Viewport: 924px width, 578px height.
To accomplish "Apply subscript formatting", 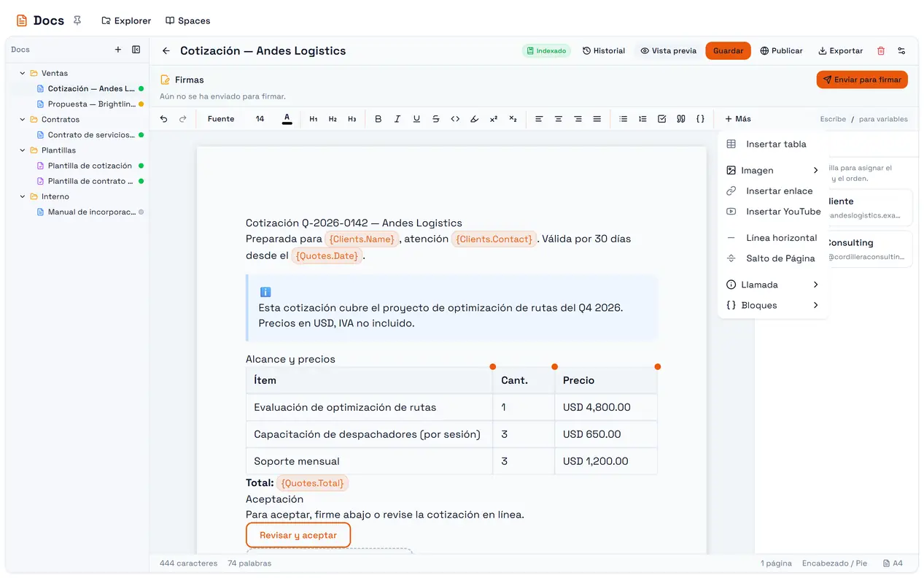I will 513,119.
